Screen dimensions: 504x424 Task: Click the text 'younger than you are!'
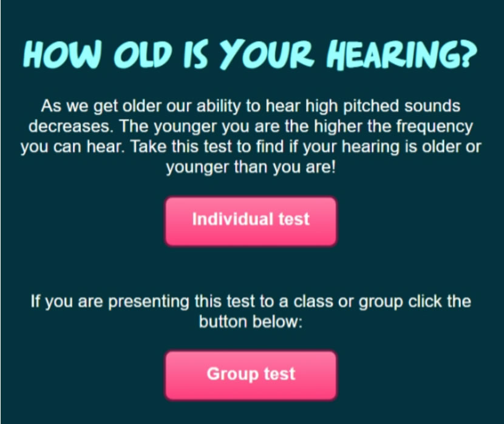[x=251, y=167]
